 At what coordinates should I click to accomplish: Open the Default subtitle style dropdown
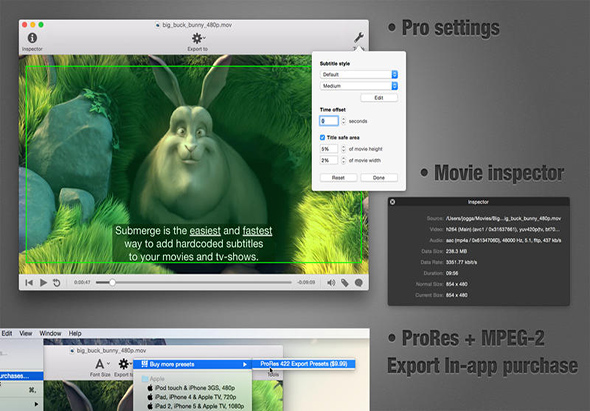(x=359, y=75)
